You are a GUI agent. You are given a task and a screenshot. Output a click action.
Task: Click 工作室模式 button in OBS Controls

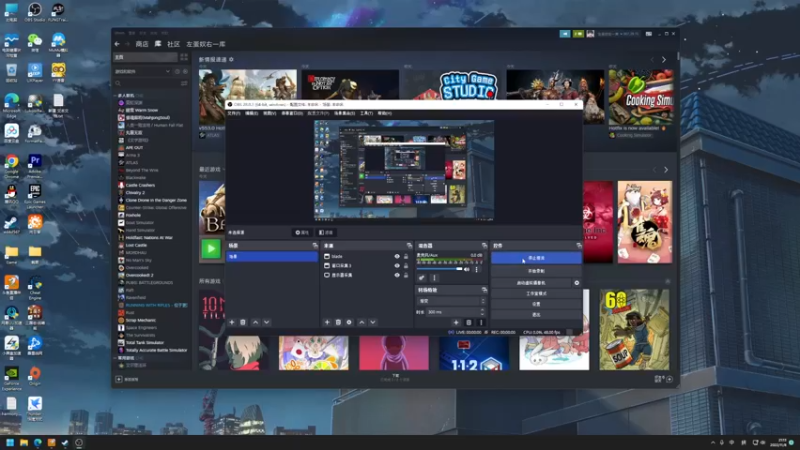(536, 293)
